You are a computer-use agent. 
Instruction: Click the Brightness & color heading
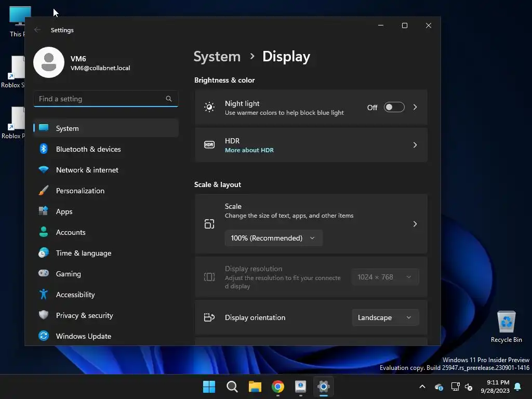point(224,80)
